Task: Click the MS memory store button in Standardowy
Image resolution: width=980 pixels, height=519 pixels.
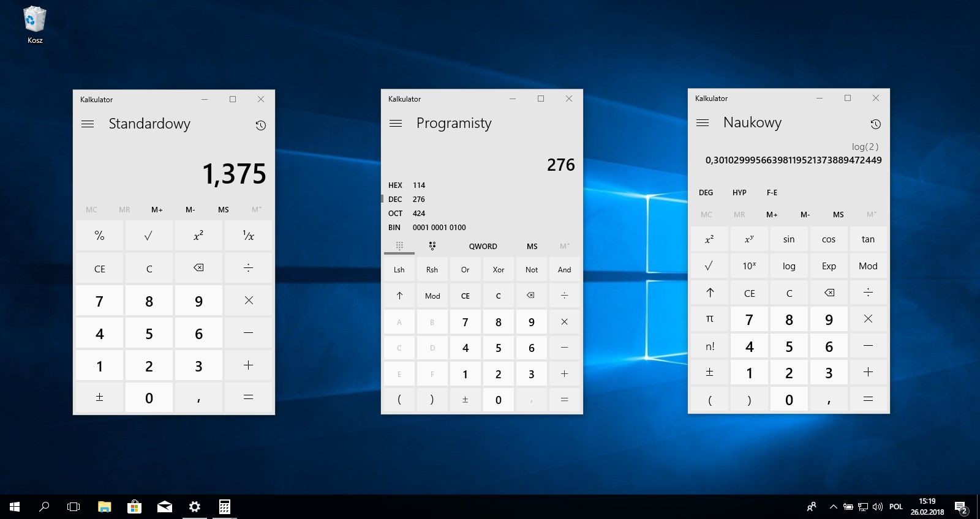Action: [x=224, y=209]
